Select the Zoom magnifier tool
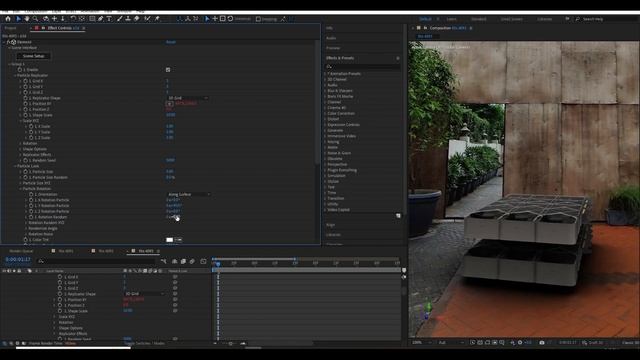Screen dimensions: 640x360 point(36,19)
